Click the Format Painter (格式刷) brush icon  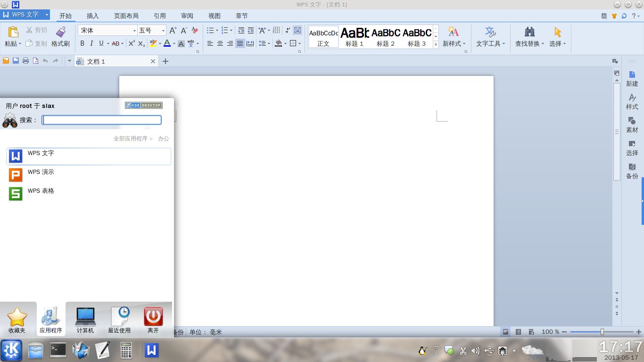(x=60, y=32)
